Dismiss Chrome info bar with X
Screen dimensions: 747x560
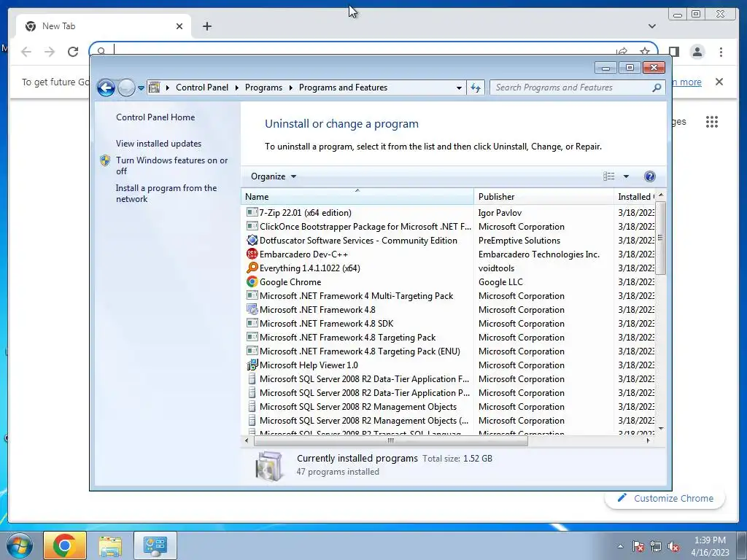click(719, 82)
